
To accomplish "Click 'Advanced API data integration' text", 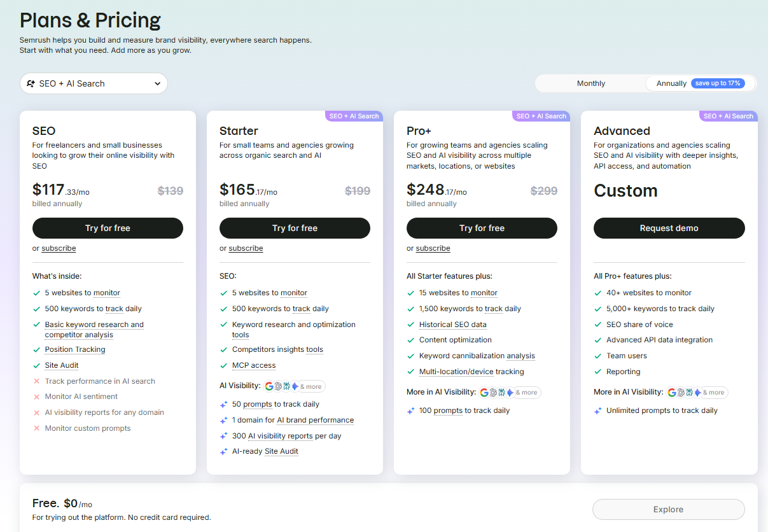I will (x=660, y=340).
